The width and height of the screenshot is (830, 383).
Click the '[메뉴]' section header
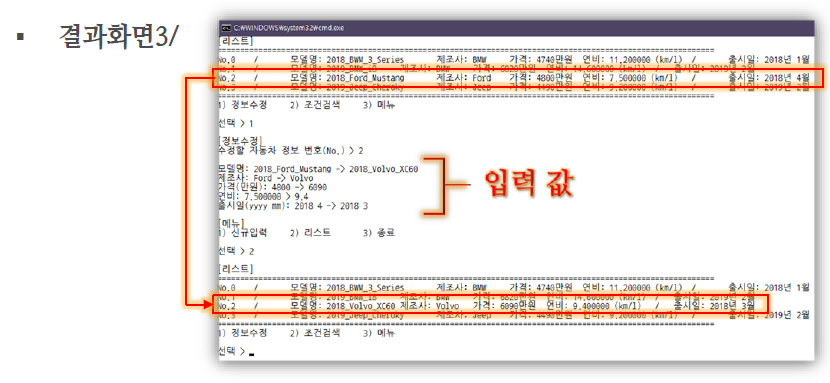pyautogui.click(x=231, y=223)
